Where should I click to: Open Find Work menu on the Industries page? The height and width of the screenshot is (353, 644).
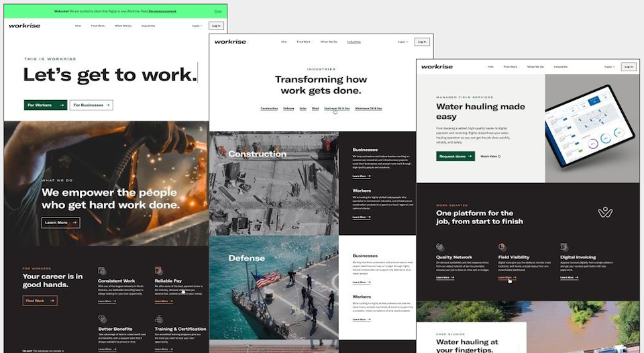(x=303, y=42)
